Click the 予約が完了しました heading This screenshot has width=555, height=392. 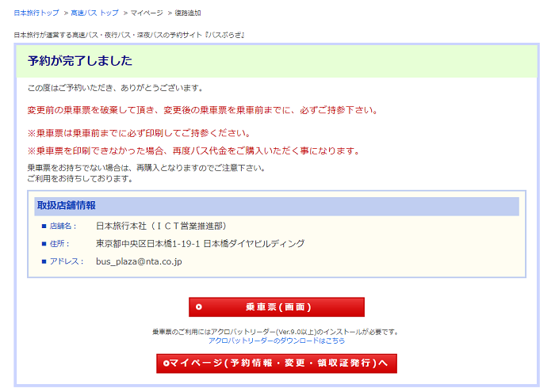point(79,61)
